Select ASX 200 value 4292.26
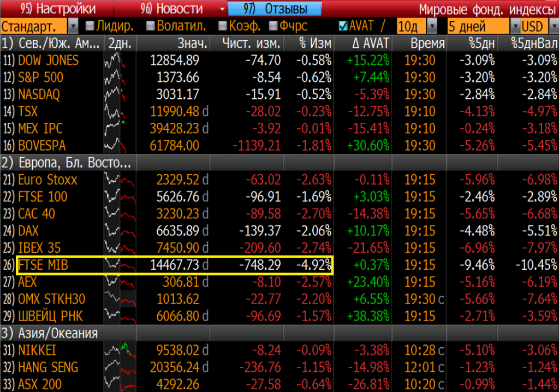Viewport: 559px width, 392px height. pos(177,384)
